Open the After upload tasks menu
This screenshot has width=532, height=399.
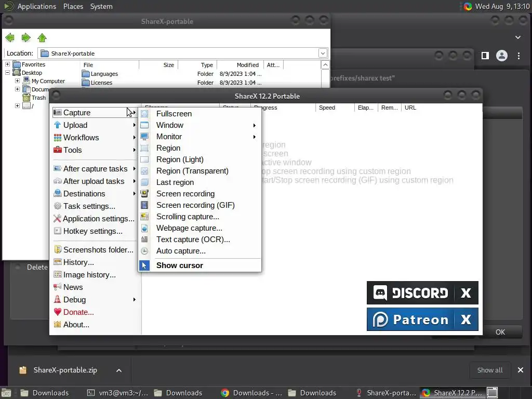point(95,181)
